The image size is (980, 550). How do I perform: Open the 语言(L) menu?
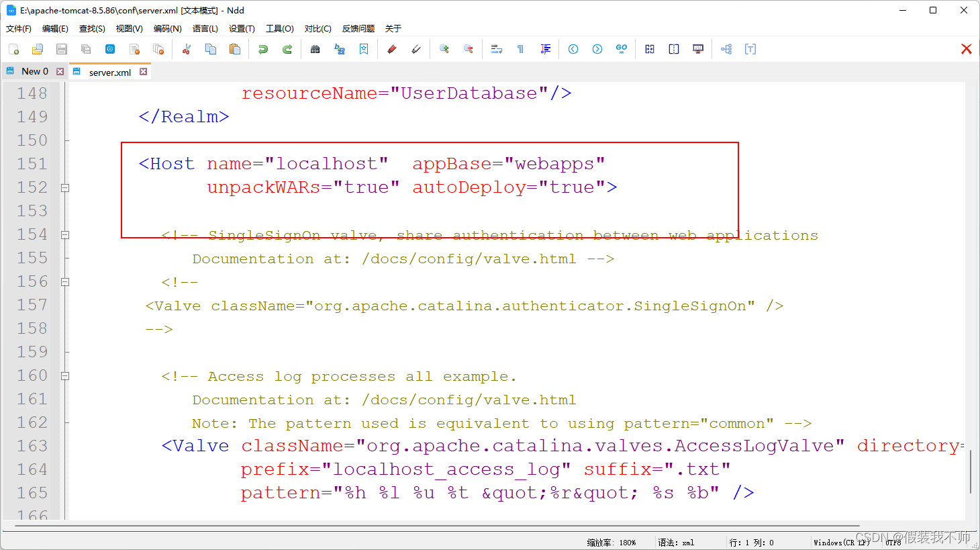tap(205, 29)
